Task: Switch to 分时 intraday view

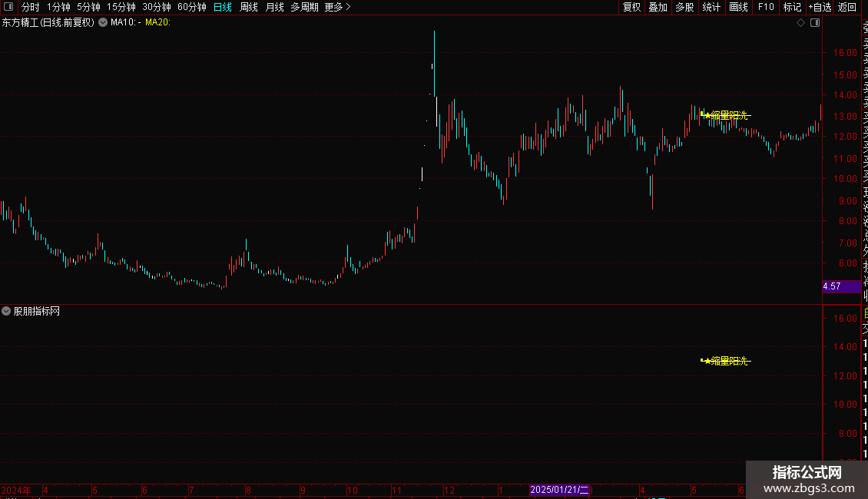Action: click(31, 7)
